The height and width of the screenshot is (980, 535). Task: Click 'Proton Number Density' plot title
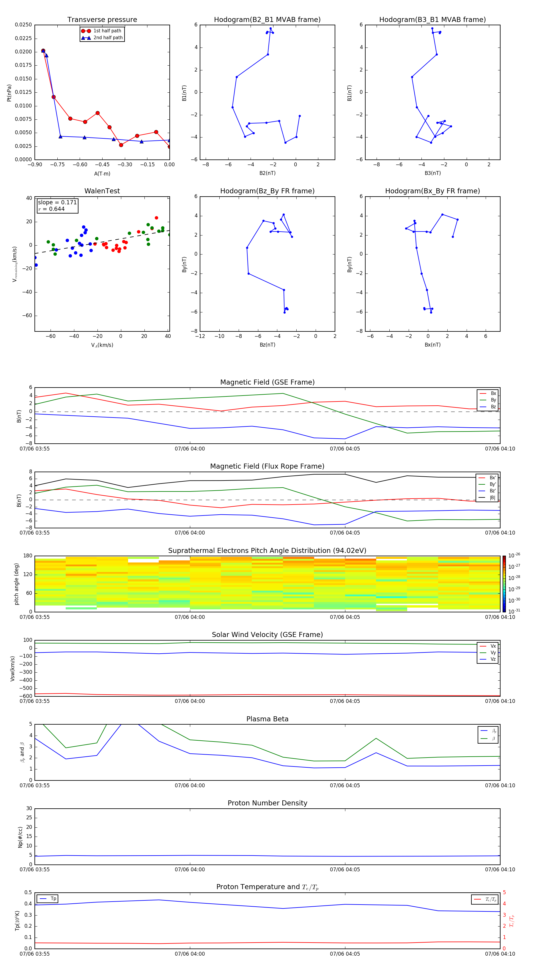click(x=267, y=804)
